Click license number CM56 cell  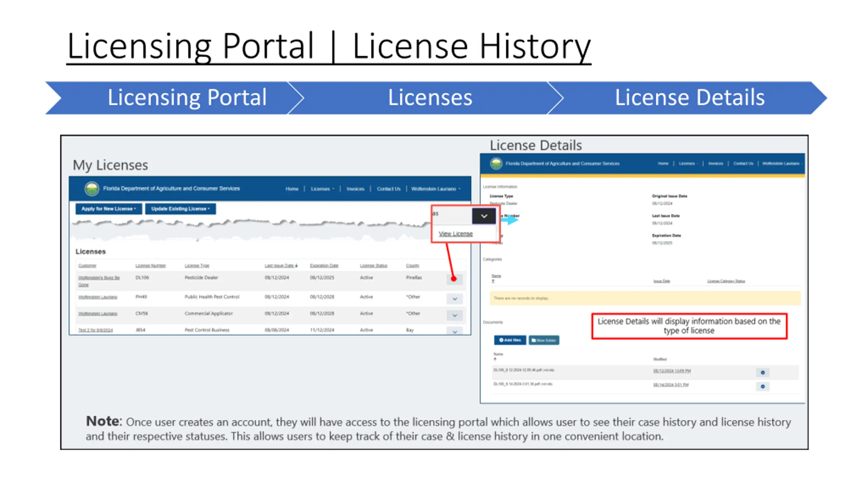141,313
